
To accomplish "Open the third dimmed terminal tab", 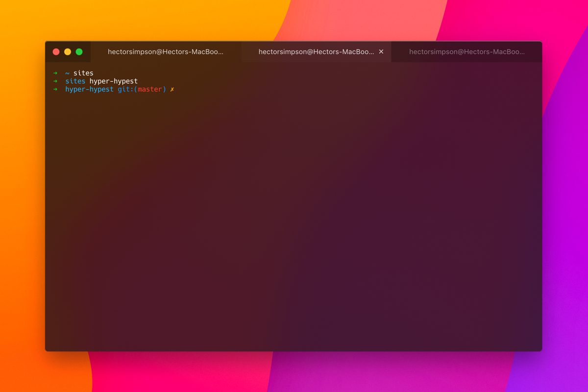I will coord(466,51).
